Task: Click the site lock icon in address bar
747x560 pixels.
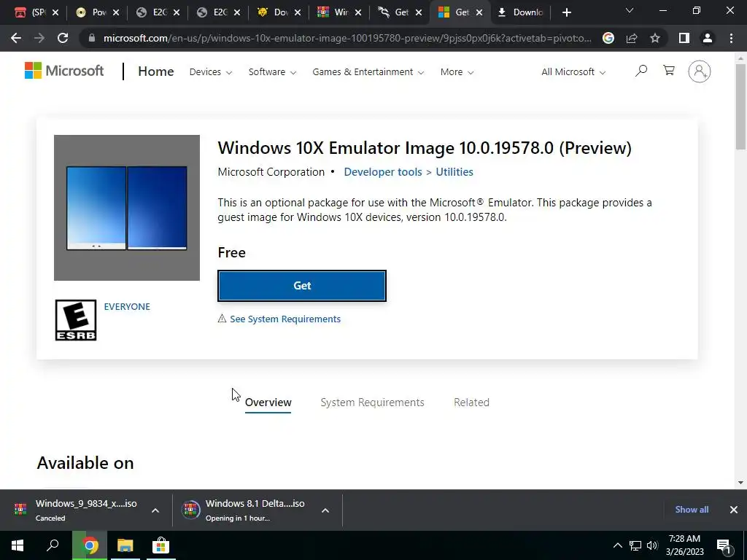Action: tap(92, 38)
